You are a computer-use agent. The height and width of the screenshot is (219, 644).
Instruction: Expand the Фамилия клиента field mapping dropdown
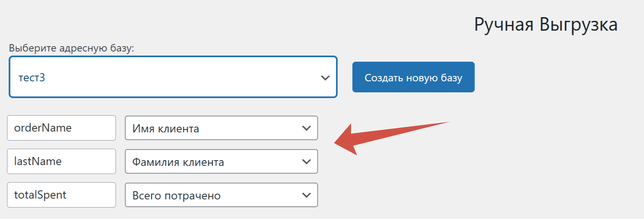point(221,162)
